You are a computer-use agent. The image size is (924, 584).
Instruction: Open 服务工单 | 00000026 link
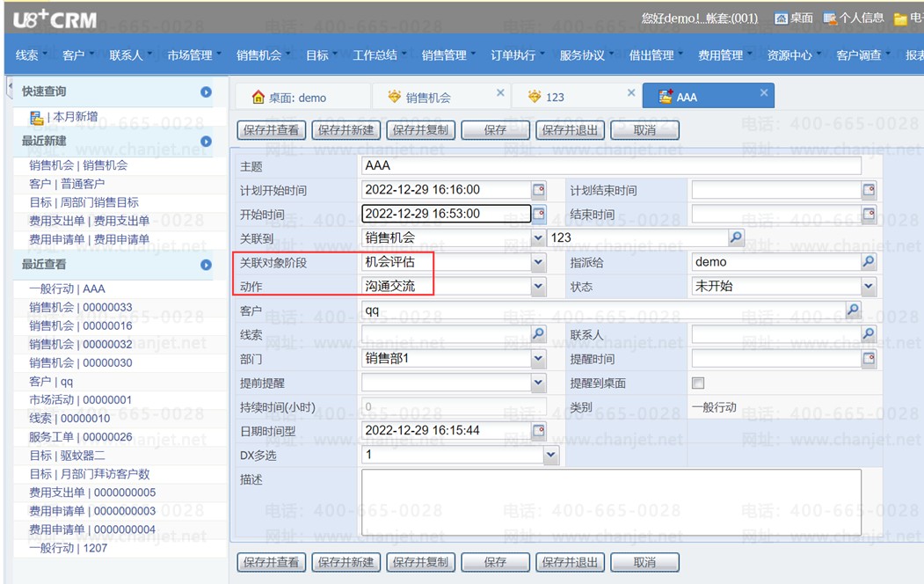[81, 436]
